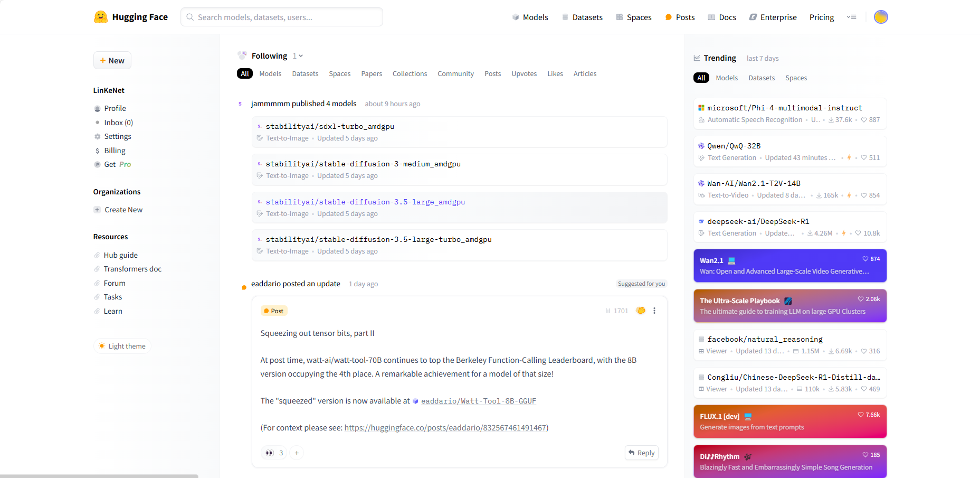Open the Enterprise navigation item

pyautogui.click(x=773, y=17)
